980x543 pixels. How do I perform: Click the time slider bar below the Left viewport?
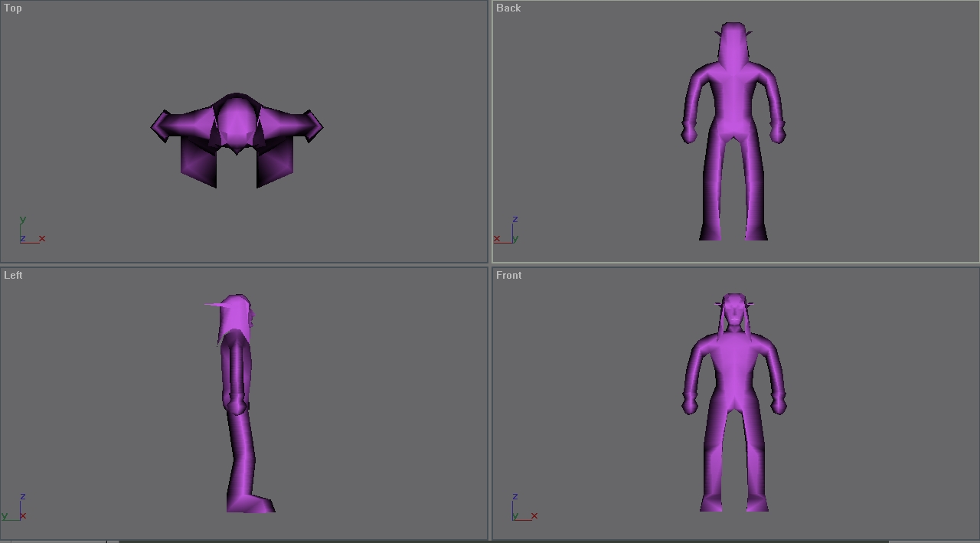59,541
